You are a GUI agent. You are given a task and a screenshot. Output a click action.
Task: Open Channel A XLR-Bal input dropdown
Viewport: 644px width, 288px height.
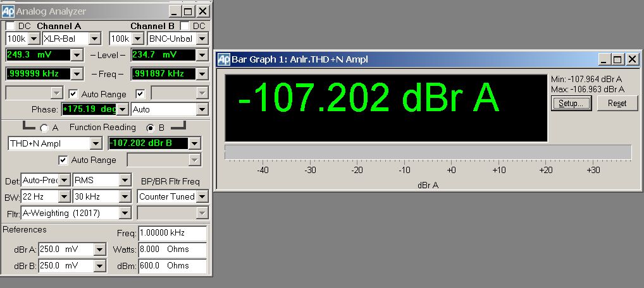[94, 39]
